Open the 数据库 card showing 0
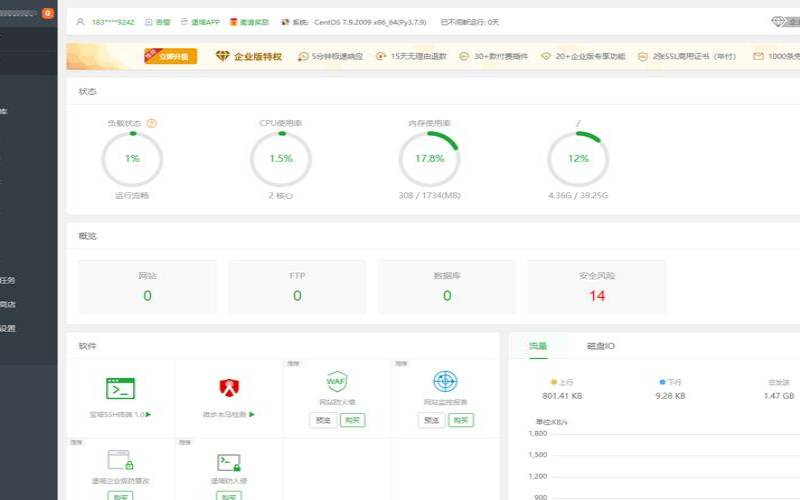The image size is (800, 500). click(447, 287)
